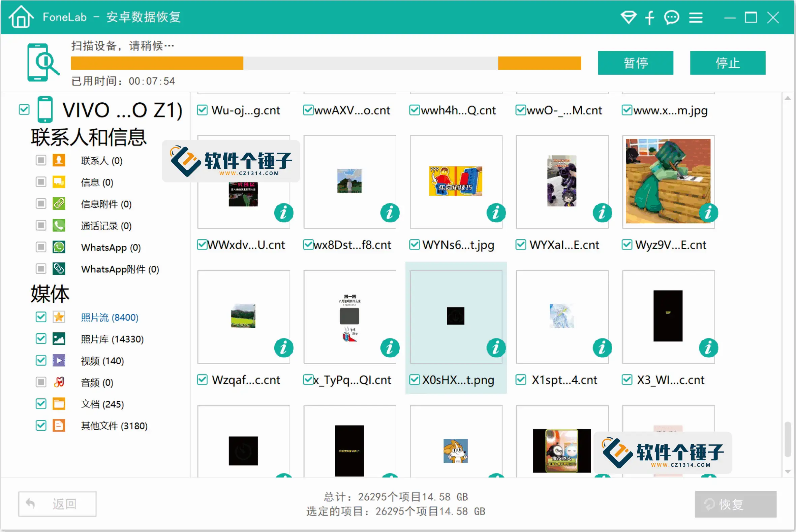
Task: Toggle the 视频 (140) checkbox
Action: [41, 360]
